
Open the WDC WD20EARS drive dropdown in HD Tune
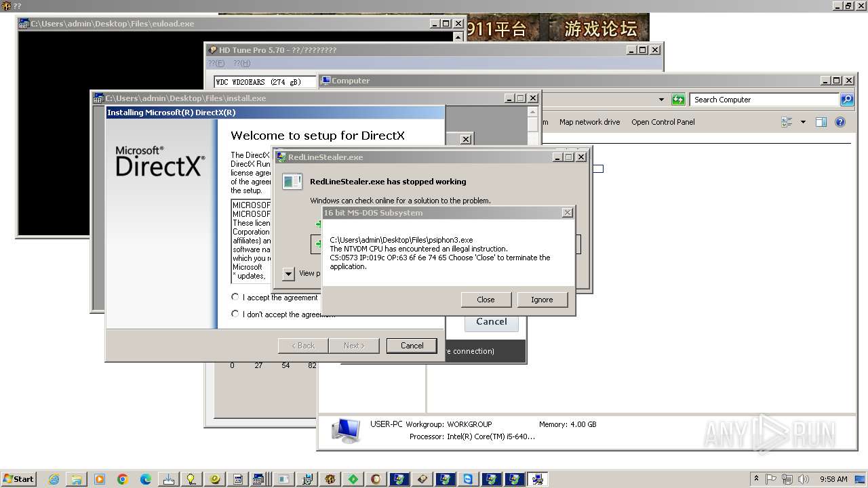265,82
